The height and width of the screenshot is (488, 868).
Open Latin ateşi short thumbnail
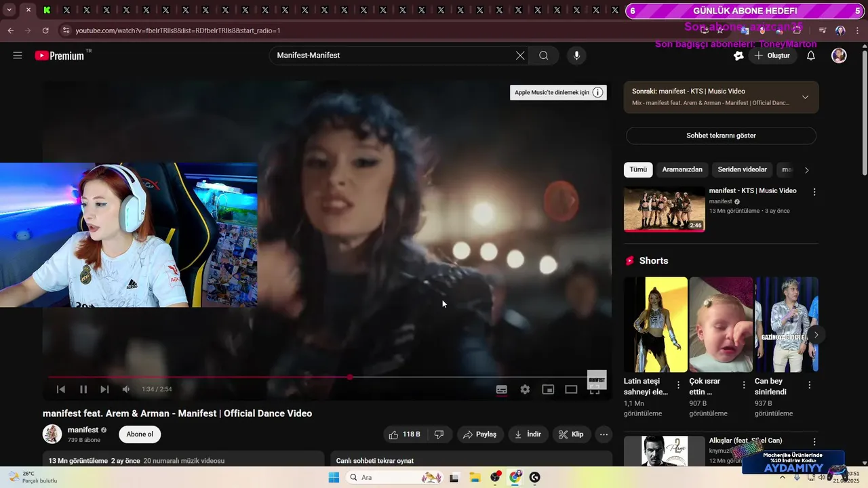click(656, 324)
